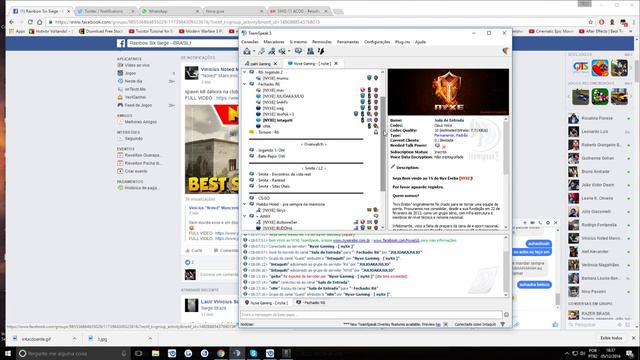Open the WhatsApp Chrome tab

coord(170,11)
